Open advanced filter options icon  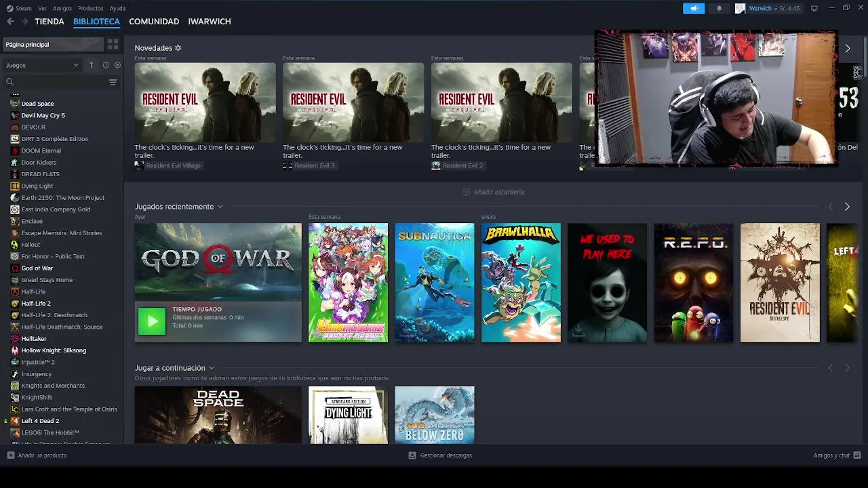(113, 82)
